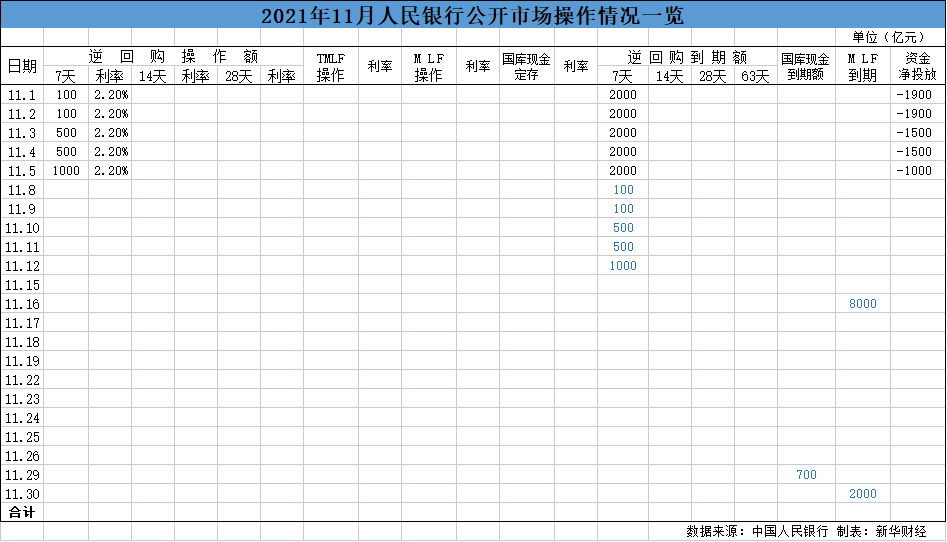The width and height of the screenshot is (947, 542).
Task: Select the 1000 repo amount in row 11.5
Action: click(x=66, y=171)
